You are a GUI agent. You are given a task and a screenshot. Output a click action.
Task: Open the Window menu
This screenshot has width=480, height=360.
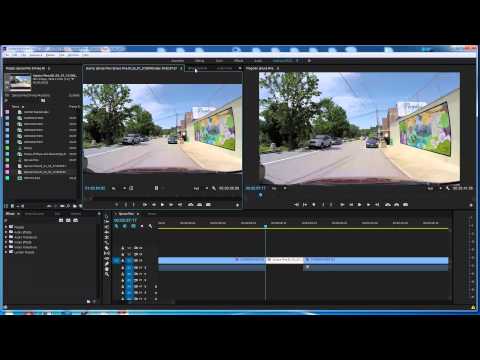pos(73,55)
